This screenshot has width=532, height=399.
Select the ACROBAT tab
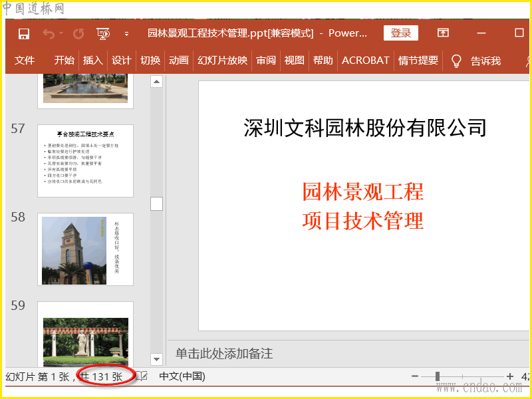(365, 61)
